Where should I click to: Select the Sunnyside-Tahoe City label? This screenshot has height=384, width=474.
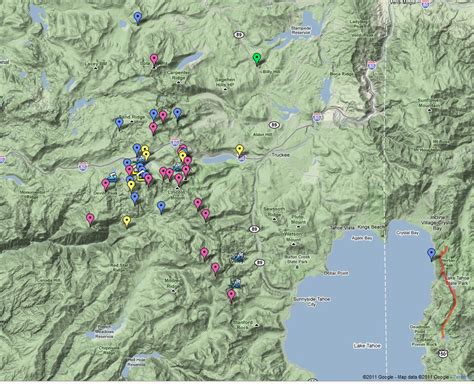312,302
